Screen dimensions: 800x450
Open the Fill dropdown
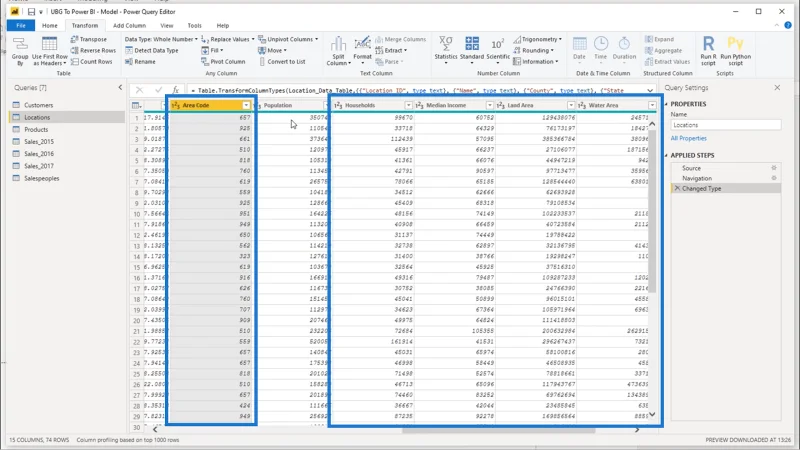(212, 51)
